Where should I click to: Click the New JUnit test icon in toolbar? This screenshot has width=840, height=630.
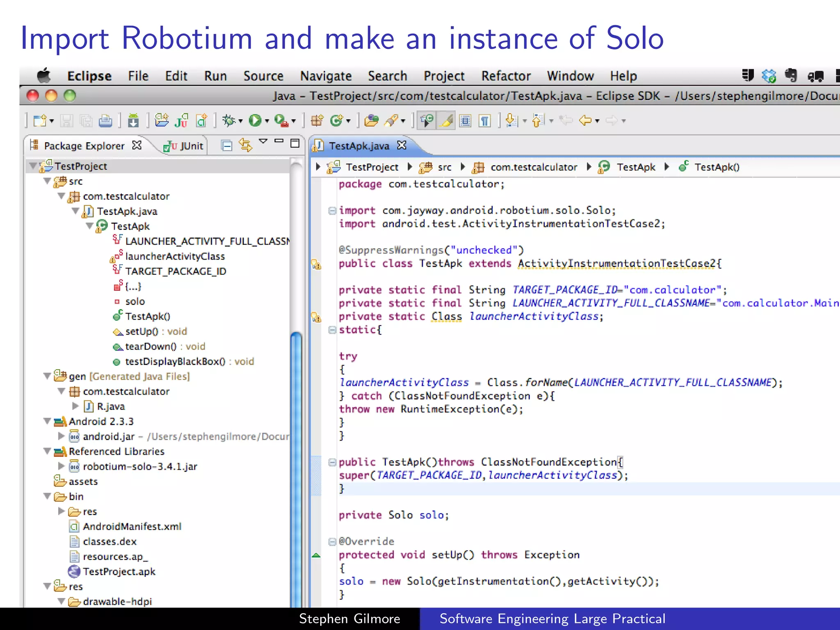tap(181, 120)
